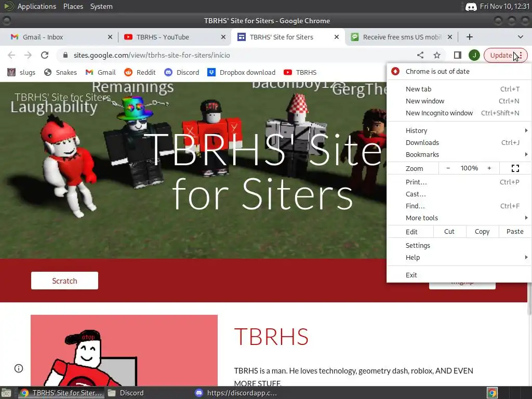This screenshot has height=399, width=532.
Task: Click the discordapp taskbar window entry
Action: [236, 393]
